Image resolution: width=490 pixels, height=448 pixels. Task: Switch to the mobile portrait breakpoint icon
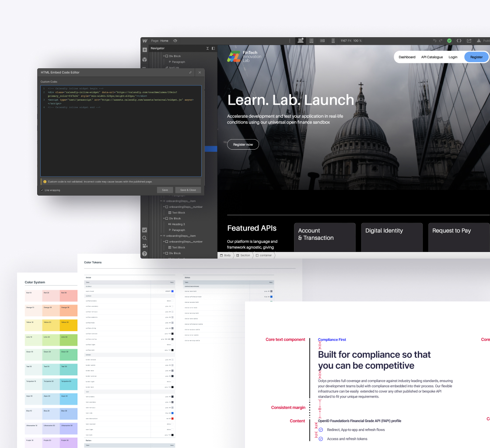tap(333, 41)
